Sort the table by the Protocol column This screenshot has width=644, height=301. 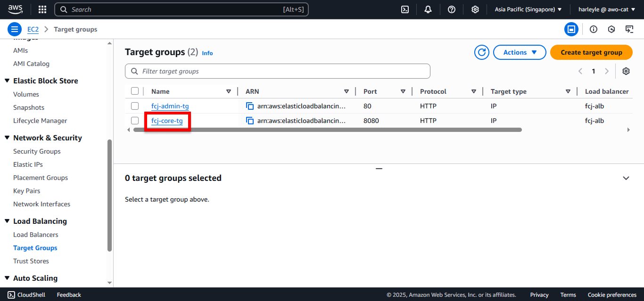[474, 91]
